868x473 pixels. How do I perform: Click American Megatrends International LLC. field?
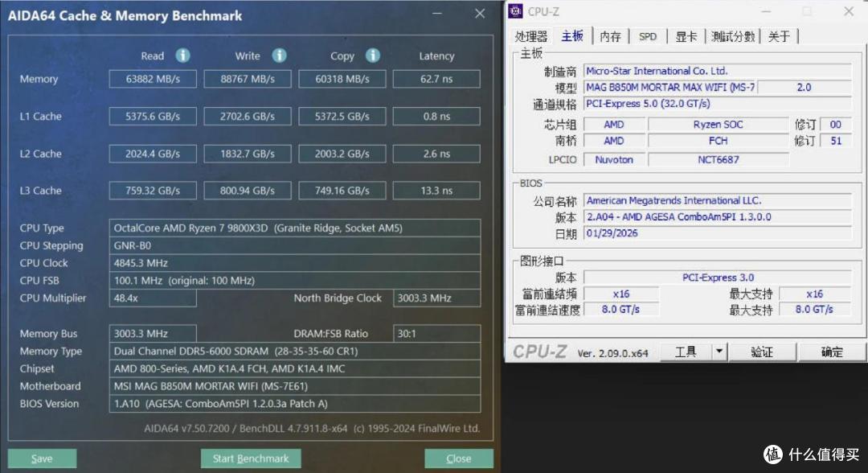[x=718, y=200]
